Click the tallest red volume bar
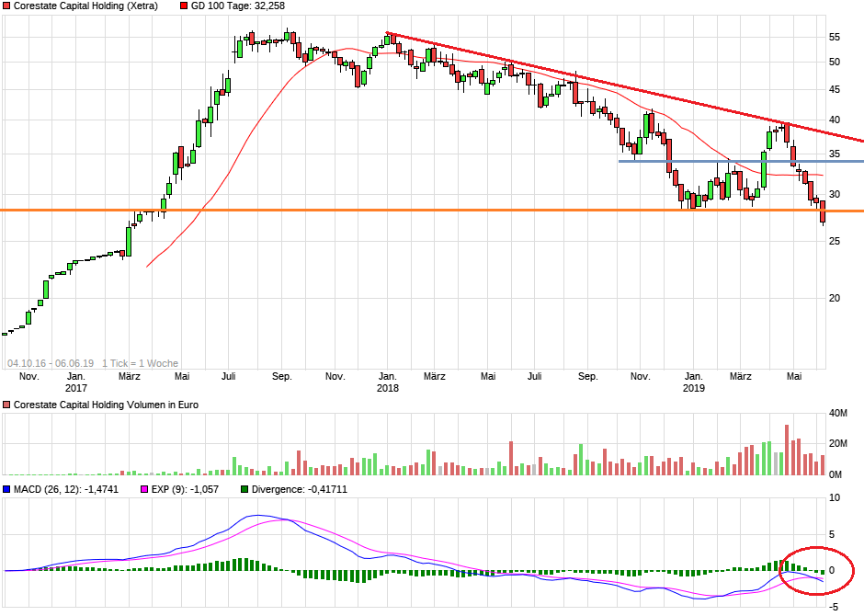864x616 pixels. pos(787,450)
